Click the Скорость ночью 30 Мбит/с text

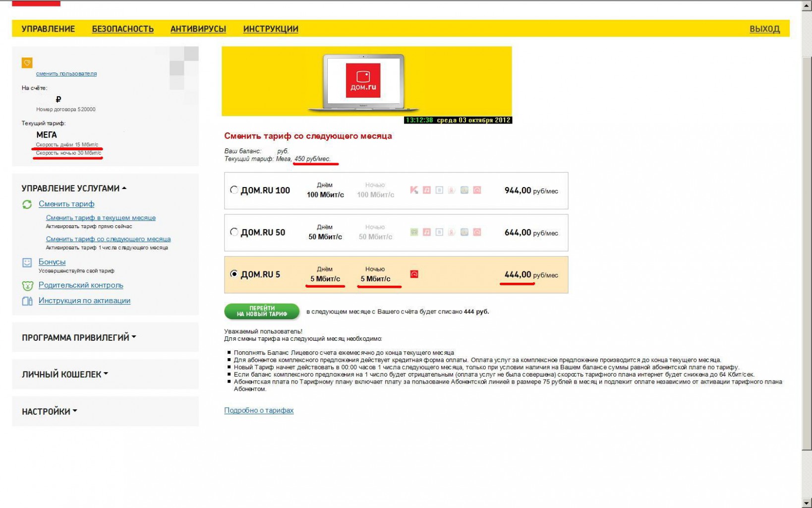point(68,153)
